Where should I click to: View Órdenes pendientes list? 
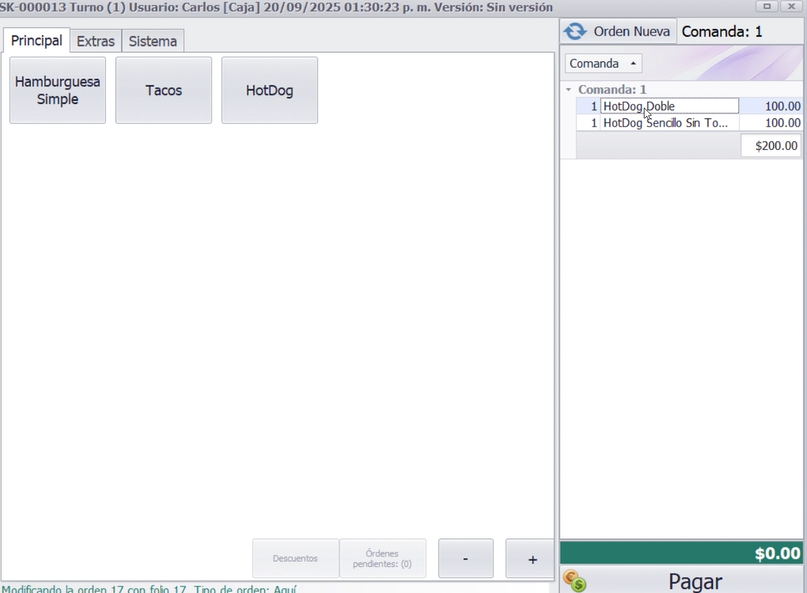pos(382,558)
